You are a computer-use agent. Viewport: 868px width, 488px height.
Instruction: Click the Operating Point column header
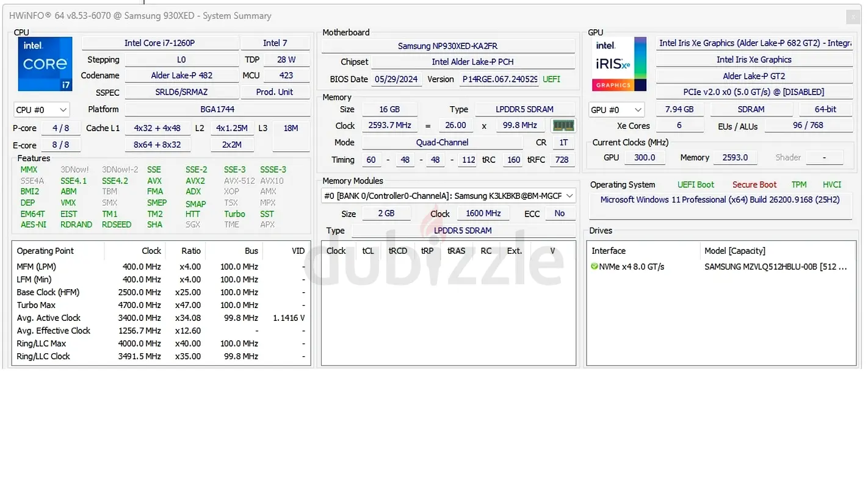click(x=59, y=251)
